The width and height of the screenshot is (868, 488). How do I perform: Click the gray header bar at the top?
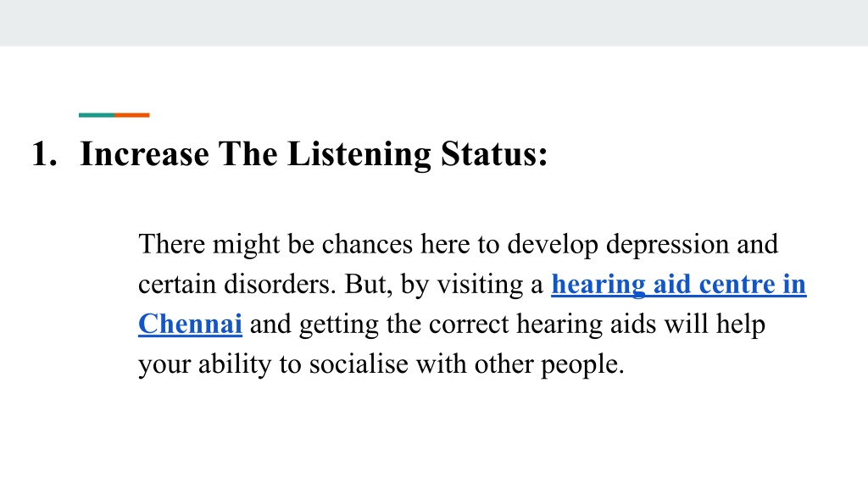click(x=434, y=23)
